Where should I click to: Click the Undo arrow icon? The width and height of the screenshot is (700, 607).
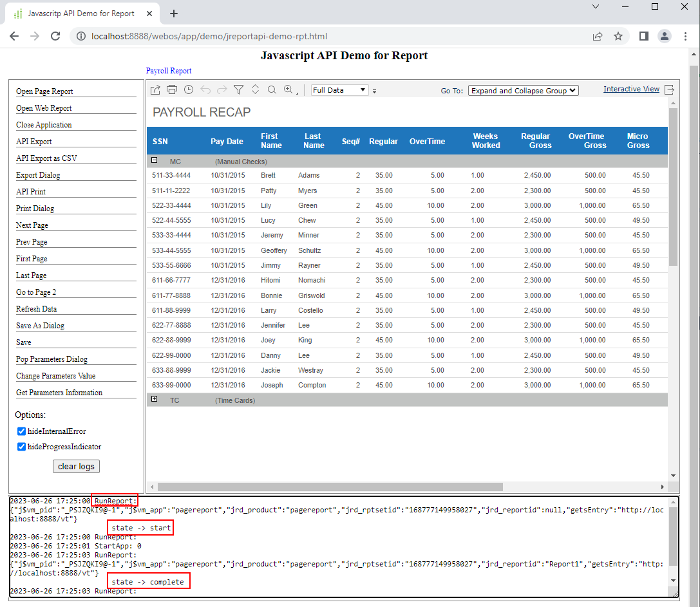[205, 89]
